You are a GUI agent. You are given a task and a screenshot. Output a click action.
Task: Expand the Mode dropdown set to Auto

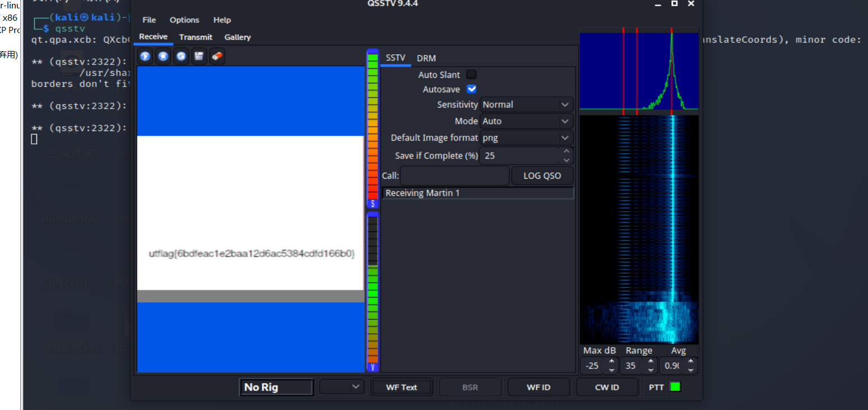point(526,121)
